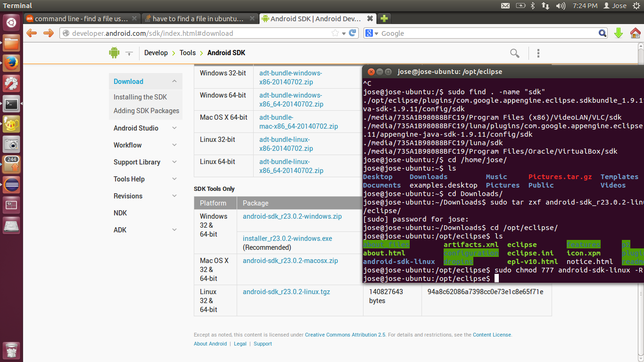Open the camera screenshot app in launcher

(x=11, y=144)
